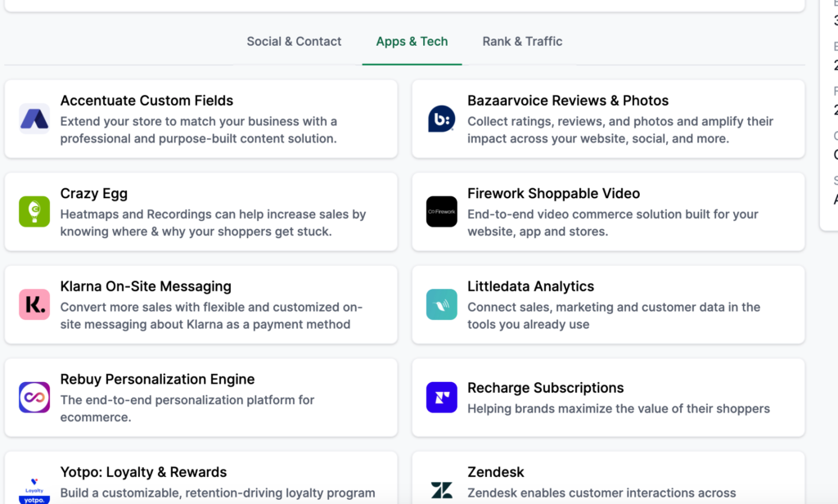Select the Apps & Tech tab

(412, 42)
